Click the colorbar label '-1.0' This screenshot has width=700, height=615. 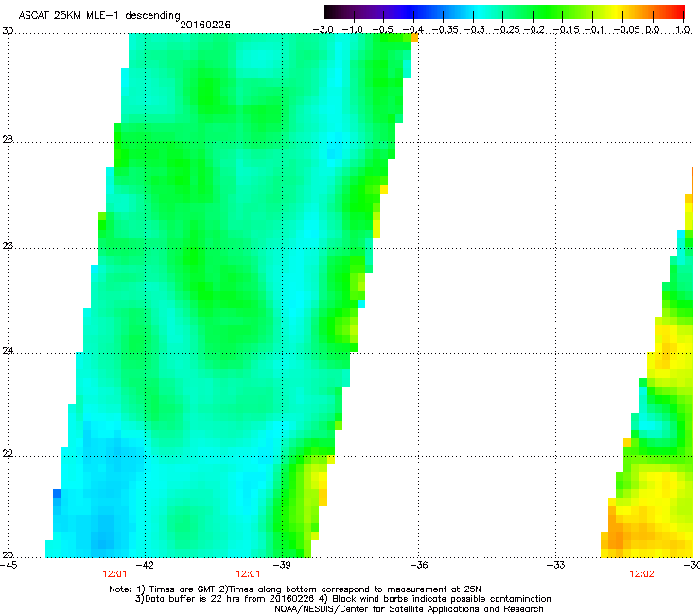(353, 30)
